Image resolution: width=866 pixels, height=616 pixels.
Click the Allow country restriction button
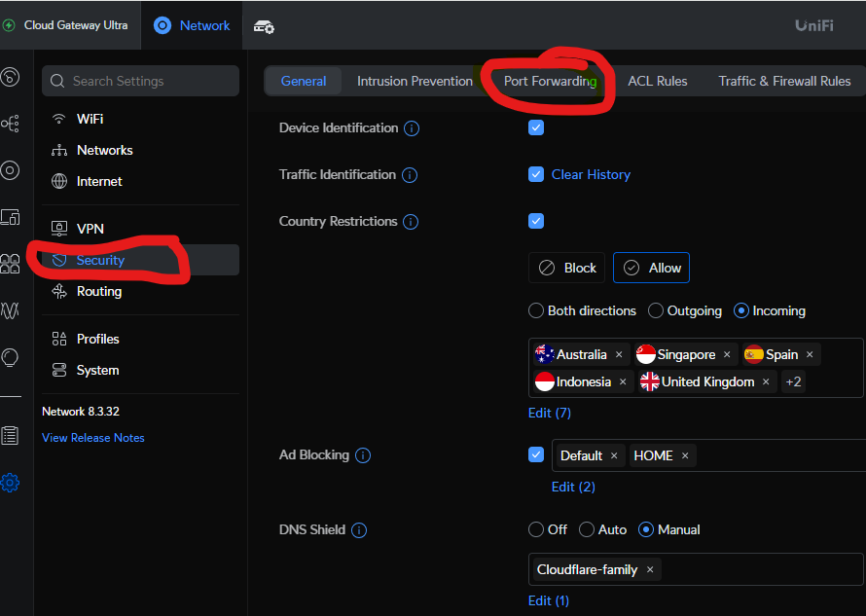651,268
